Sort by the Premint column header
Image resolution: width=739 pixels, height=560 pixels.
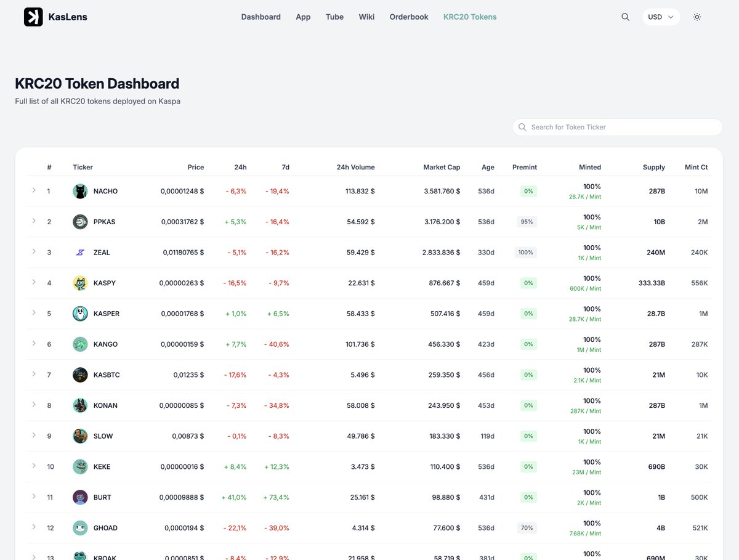click(525, 167)
